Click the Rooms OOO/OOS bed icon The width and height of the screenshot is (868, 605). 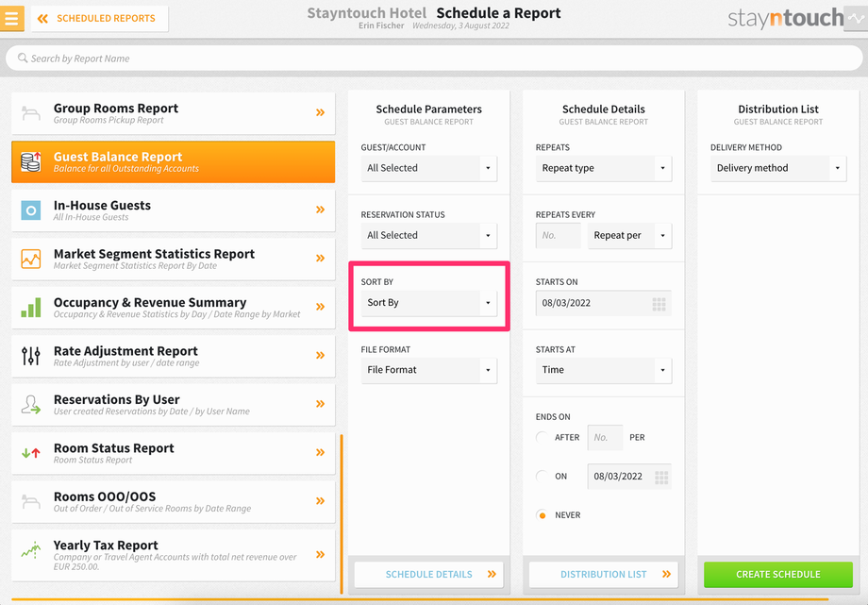tap(31, 501)
